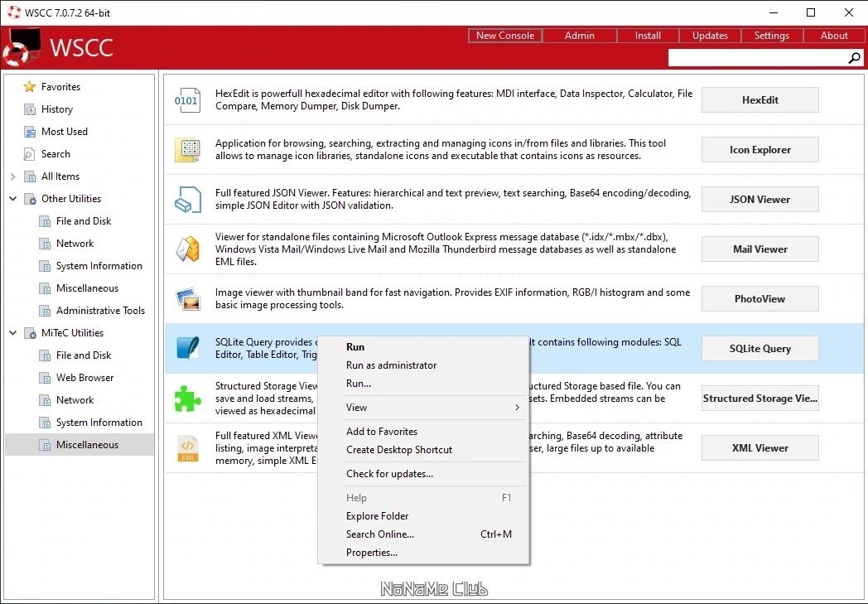Select Search Online... entry
The height and width of the screenshot is (604, 868).
coord(423,534)
